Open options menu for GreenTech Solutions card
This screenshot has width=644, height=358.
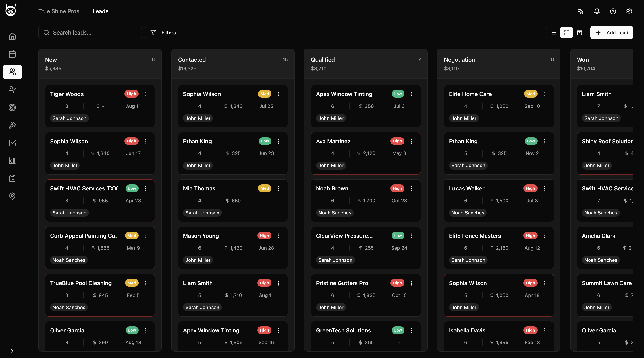tap(412, 330)
